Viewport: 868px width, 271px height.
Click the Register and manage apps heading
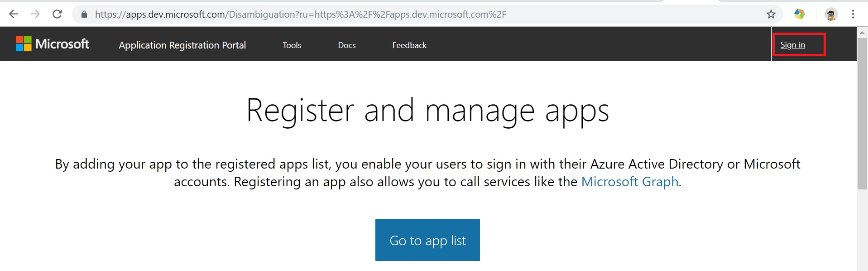427,111
